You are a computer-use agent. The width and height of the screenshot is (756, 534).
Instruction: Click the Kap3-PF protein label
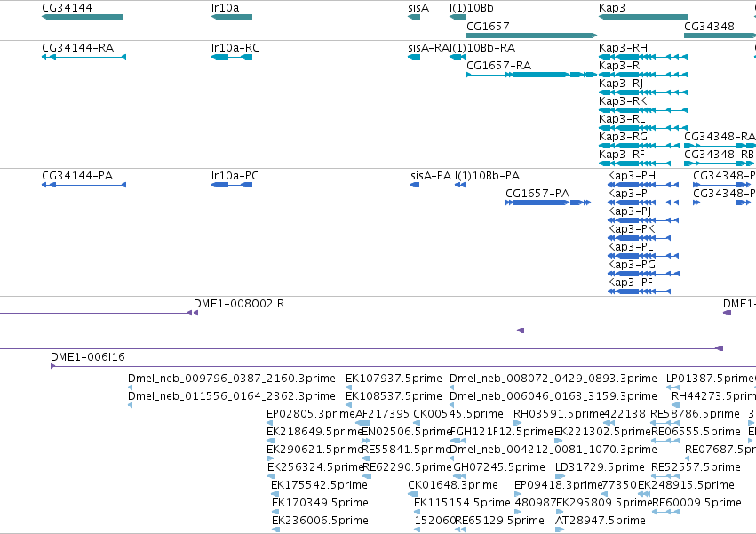click(630, 283)
